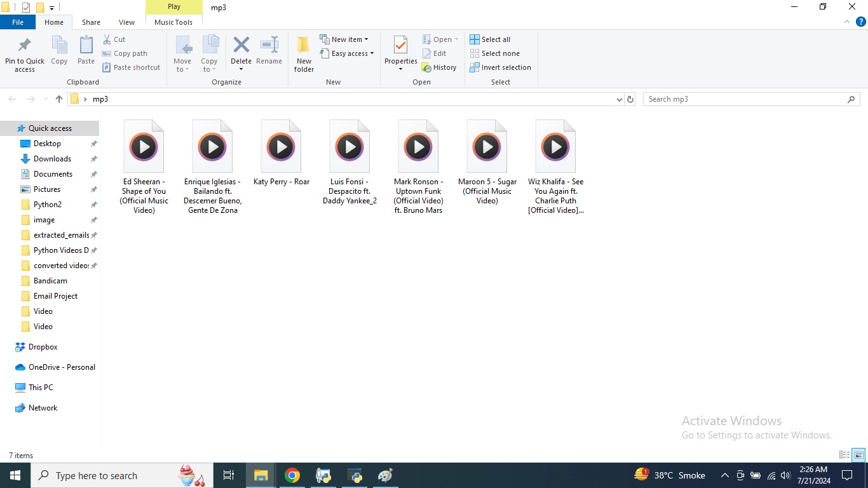Image resolution: width=868 pixels, height=488 pixels.
Task: Click the Edit ribbon command
Action: pos(434,53)
